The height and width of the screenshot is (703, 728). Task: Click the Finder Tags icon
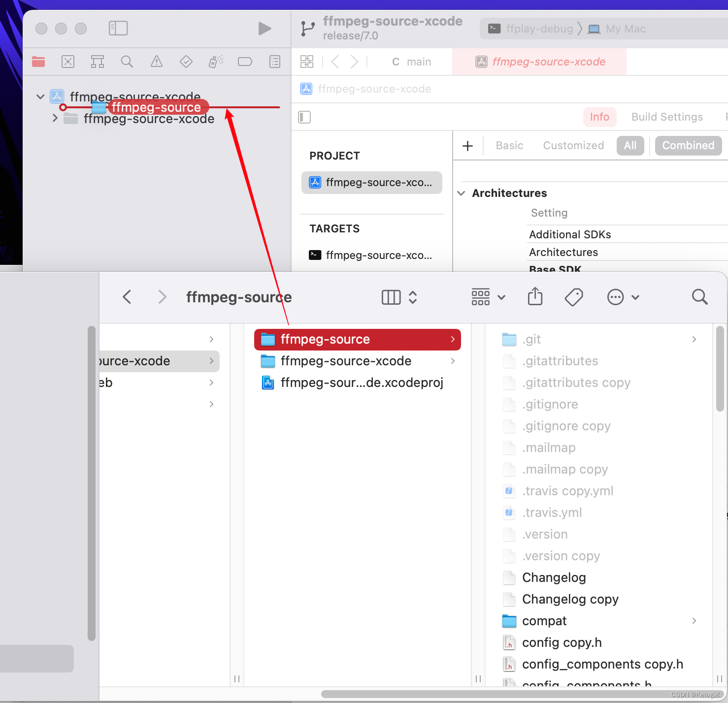pos(574,297)
